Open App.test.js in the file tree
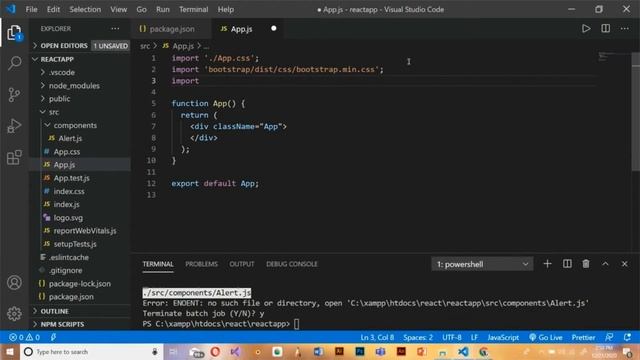640x360 pixels. pos(81,178)
